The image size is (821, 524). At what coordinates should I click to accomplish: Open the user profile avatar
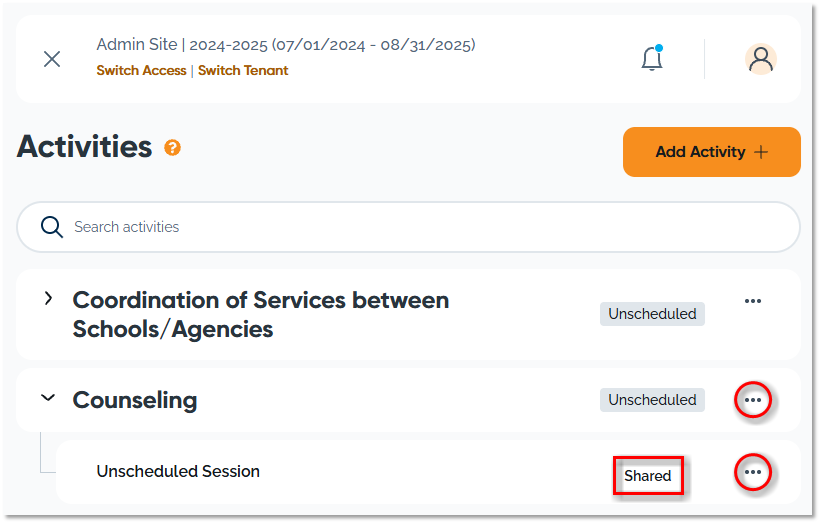(761, 59)
